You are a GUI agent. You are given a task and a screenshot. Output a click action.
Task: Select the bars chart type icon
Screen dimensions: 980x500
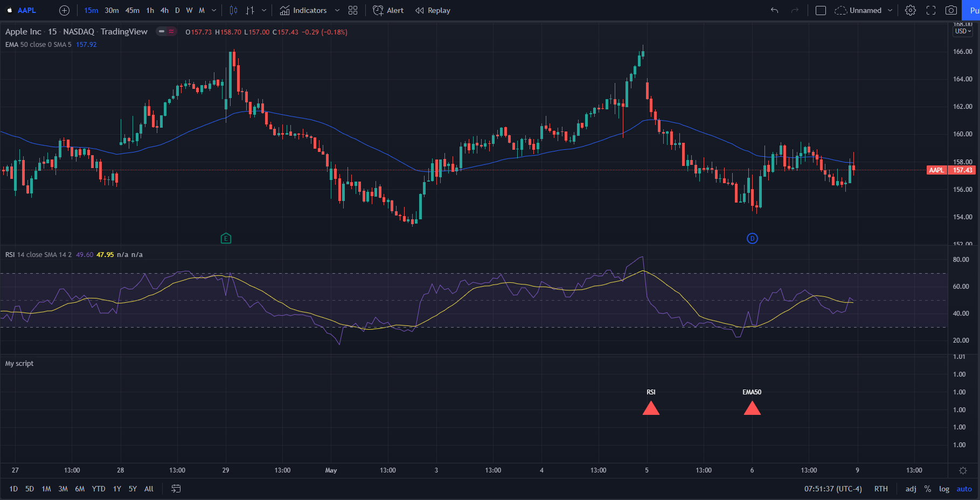pyautogui.click(x=250, y=10)
